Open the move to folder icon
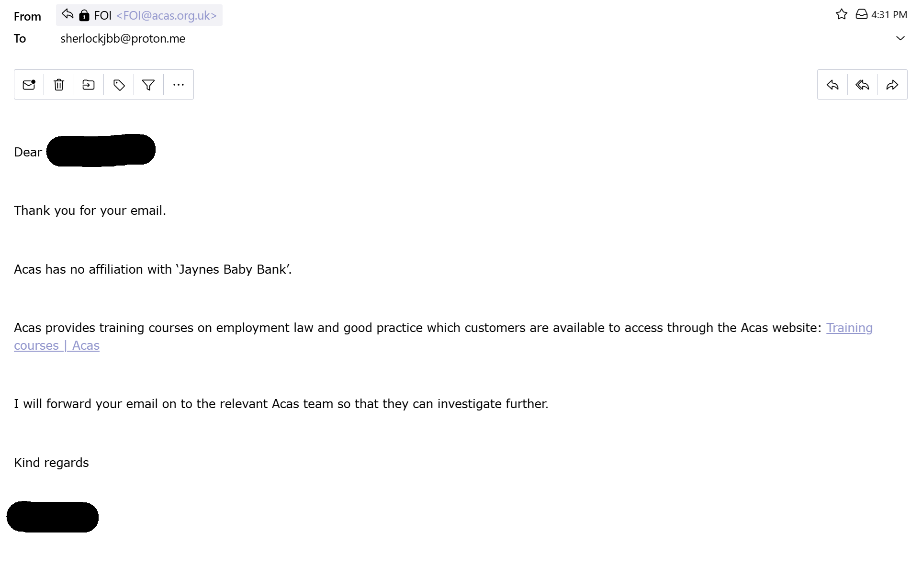 click(x=89, y=85)
